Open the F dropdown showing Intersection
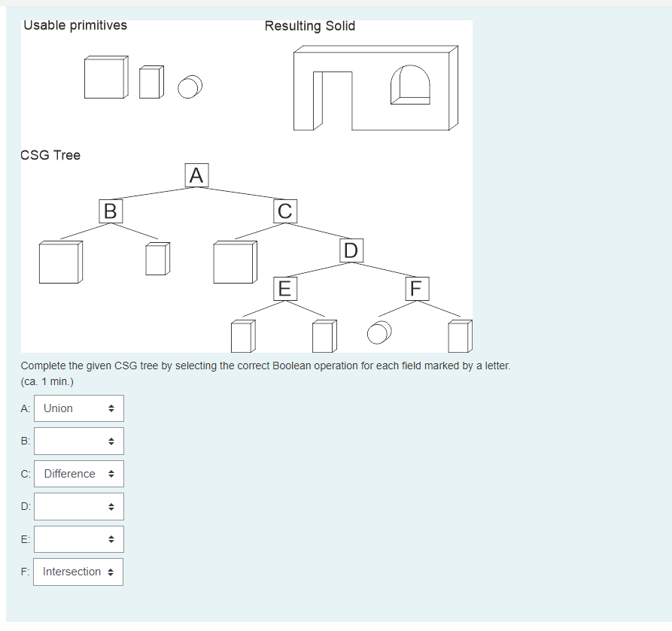The image size is (672, 631). (x=78, y=572)
